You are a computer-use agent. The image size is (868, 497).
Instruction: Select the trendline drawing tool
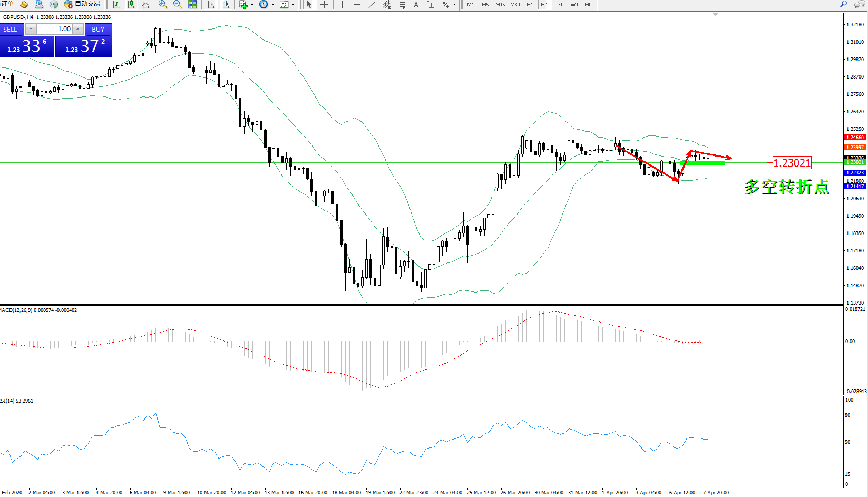click(372, 5)
